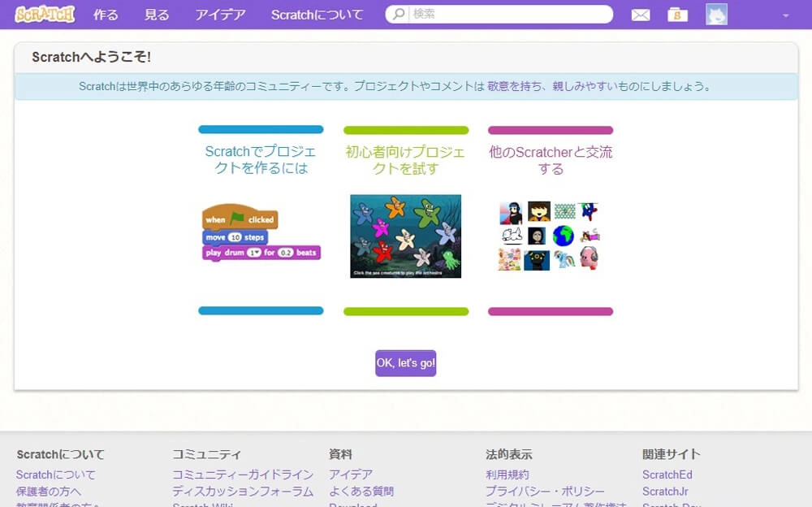Open the コミュニティーガイドライン footer link
Image resolution: width=812 pixels, height=507 pixels.
point(243,474)
